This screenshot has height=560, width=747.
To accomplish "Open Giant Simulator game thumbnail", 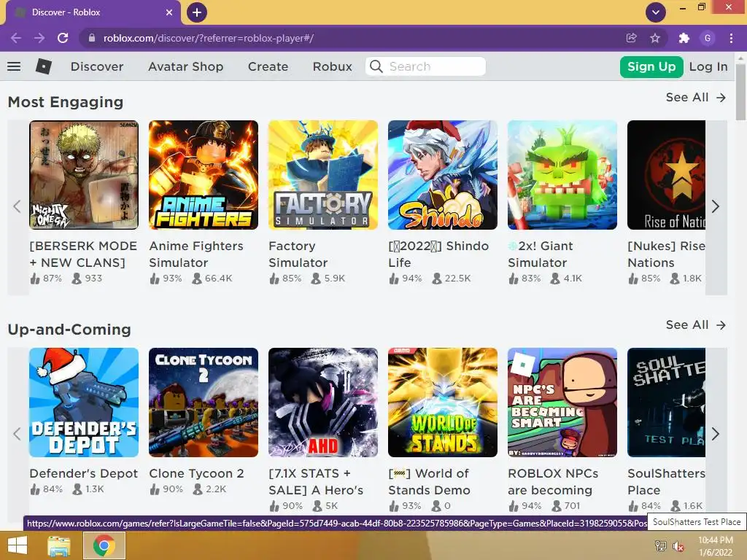I will tap(562, 175).
